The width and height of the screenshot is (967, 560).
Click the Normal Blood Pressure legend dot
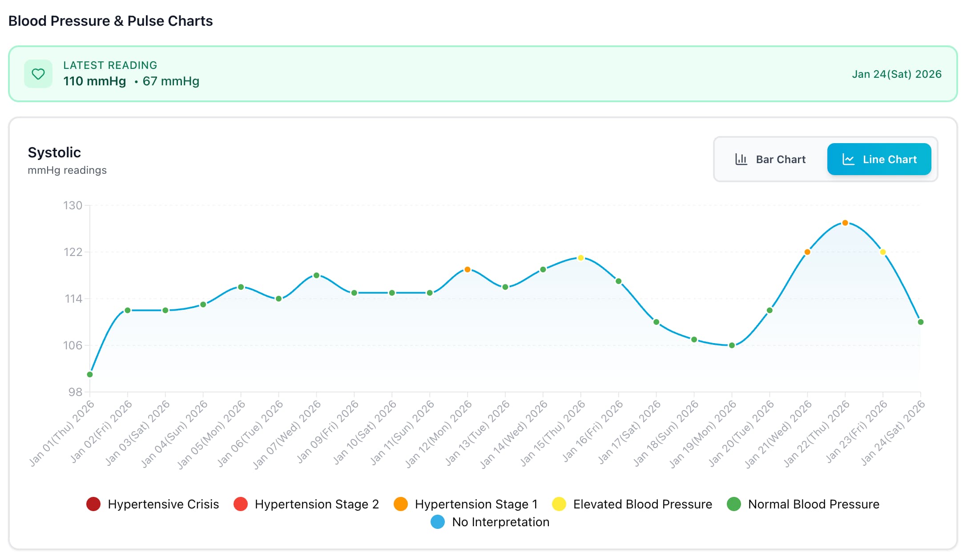[x=734, y=504]
